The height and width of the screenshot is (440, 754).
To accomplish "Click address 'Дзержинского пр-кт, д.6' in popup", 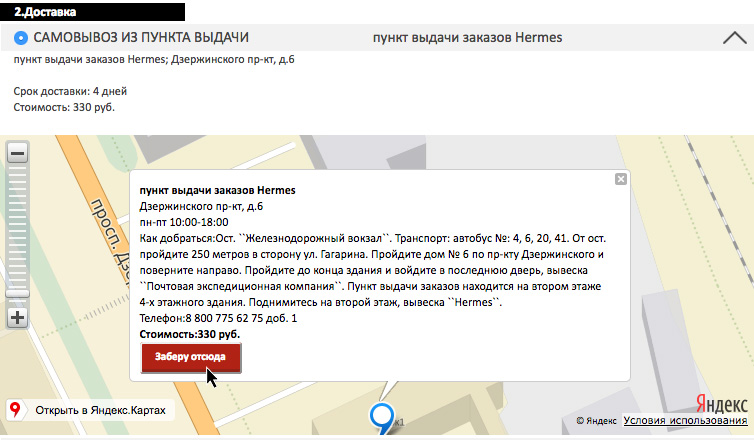I will [x=201, y=206].
